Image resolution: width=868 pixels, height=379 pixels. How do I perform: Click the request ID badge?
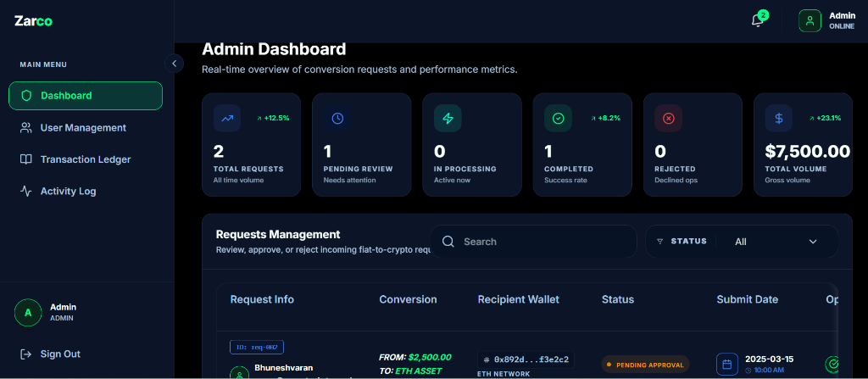click(x=257, y=348)
